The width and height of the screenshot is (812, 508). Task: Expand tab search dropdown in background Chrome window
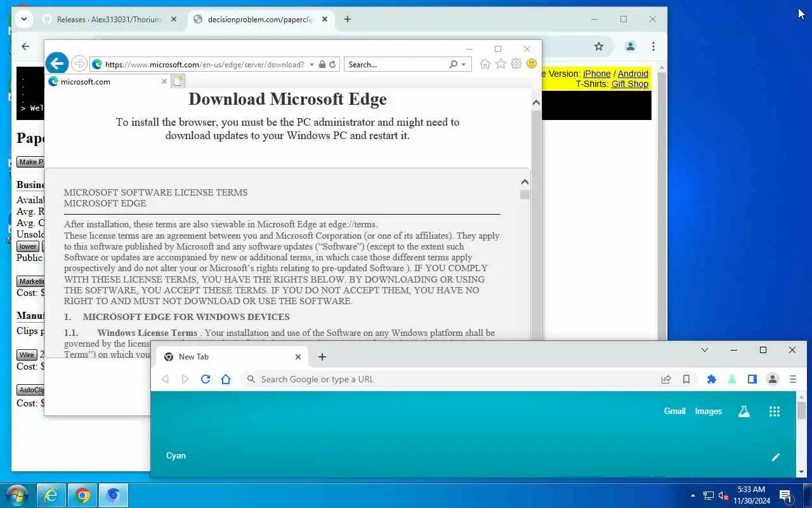(x=23, y=19)
